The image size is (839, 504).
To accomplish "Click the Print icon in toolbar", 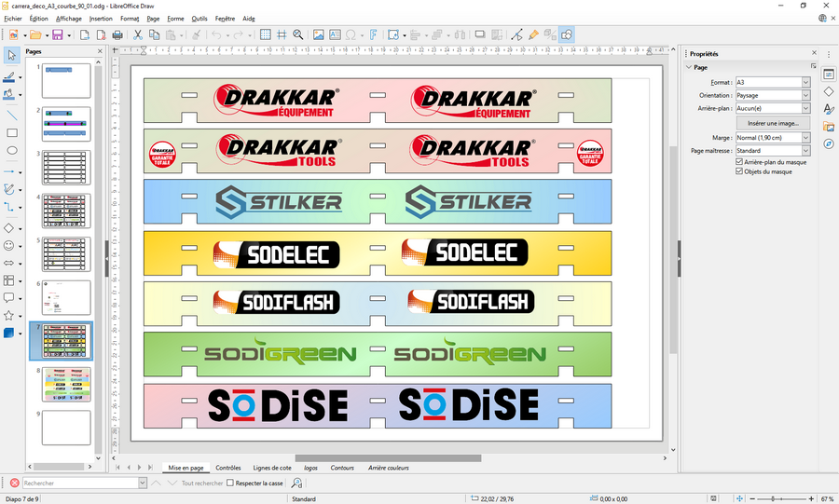I will point(117,35).
